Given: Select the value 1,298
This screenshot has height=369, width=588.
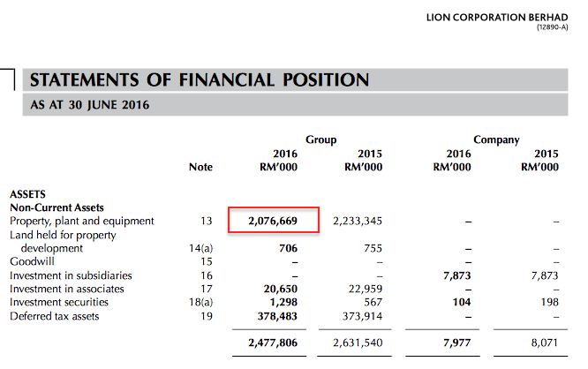Looking at the screenshot, I should click(x=284, y=302).
